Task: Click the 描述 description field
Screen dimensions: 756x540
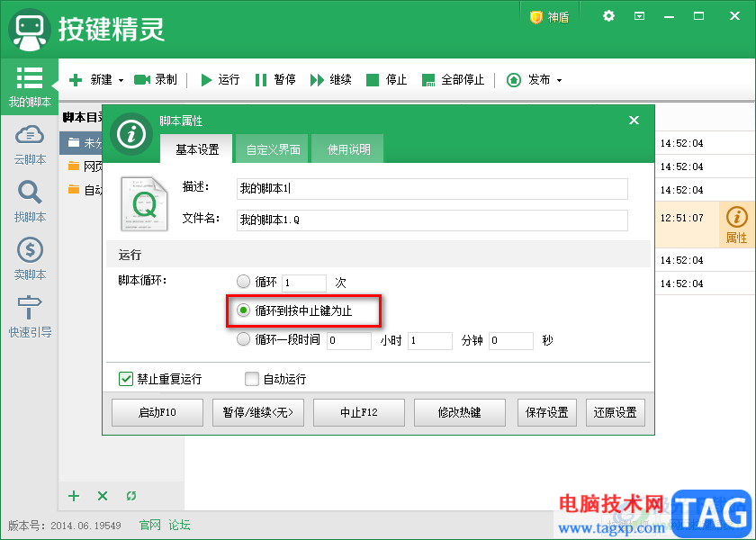Action: coord(432,188)
